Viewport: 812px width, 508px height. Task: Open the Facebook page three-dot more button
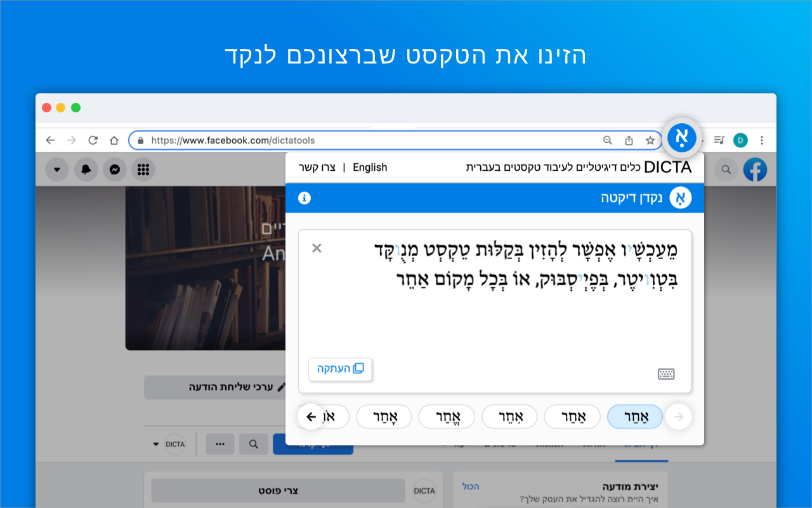pyautogui.click(x=220, y=444)
